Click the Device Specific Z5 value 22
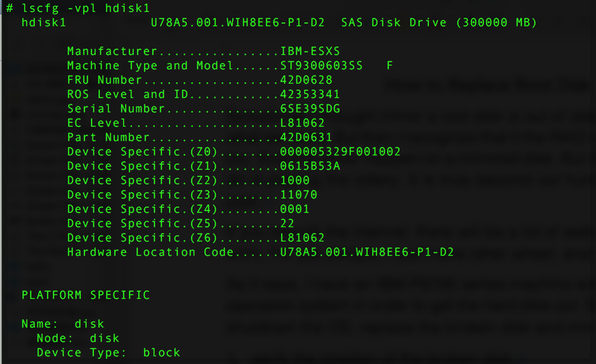Screen dimensions: 596x364 point(287,223)
